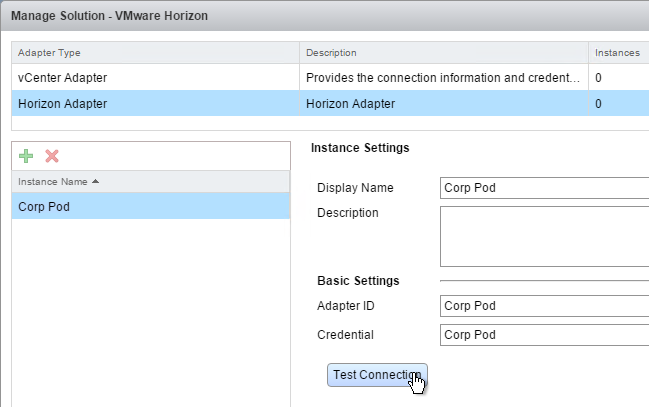Viewport: 649px width, 407px height.
Task: Click the Display Name label
Action: pyautogui.click(x=355, y=188)
